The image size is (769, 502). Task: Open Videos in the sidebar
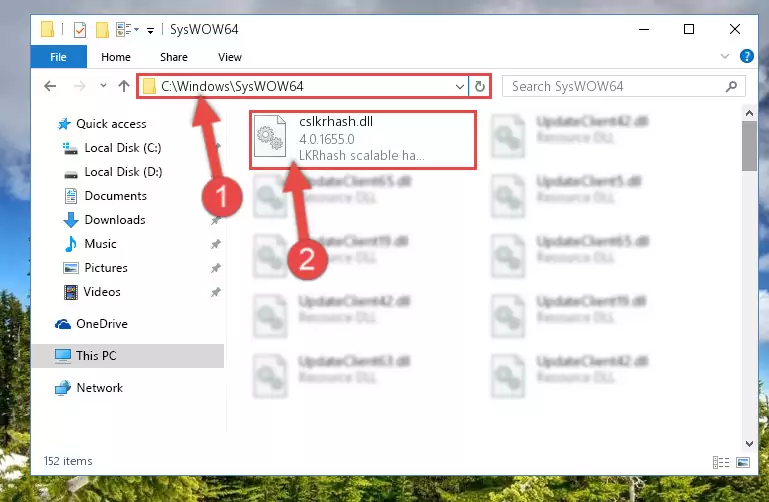coord(102,292)
